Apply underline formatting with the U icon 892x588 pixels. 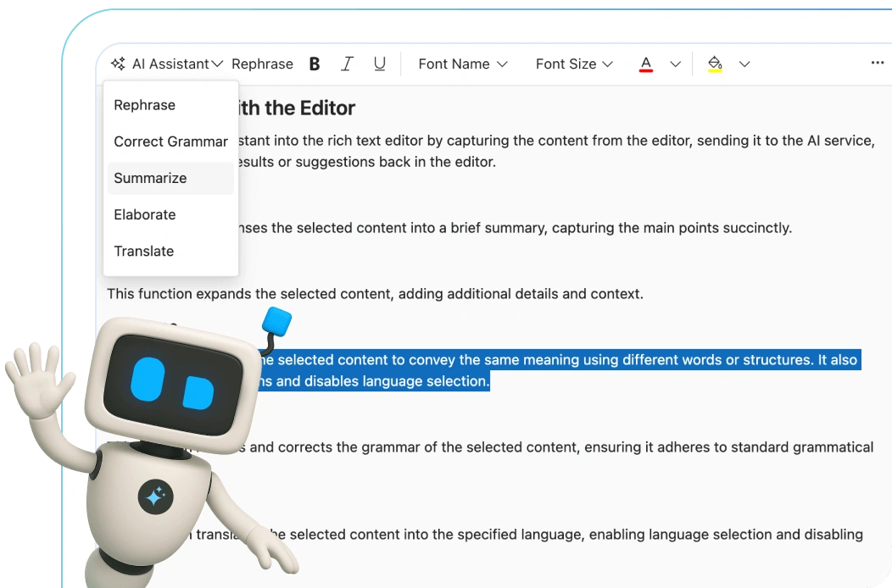(379, 63)
